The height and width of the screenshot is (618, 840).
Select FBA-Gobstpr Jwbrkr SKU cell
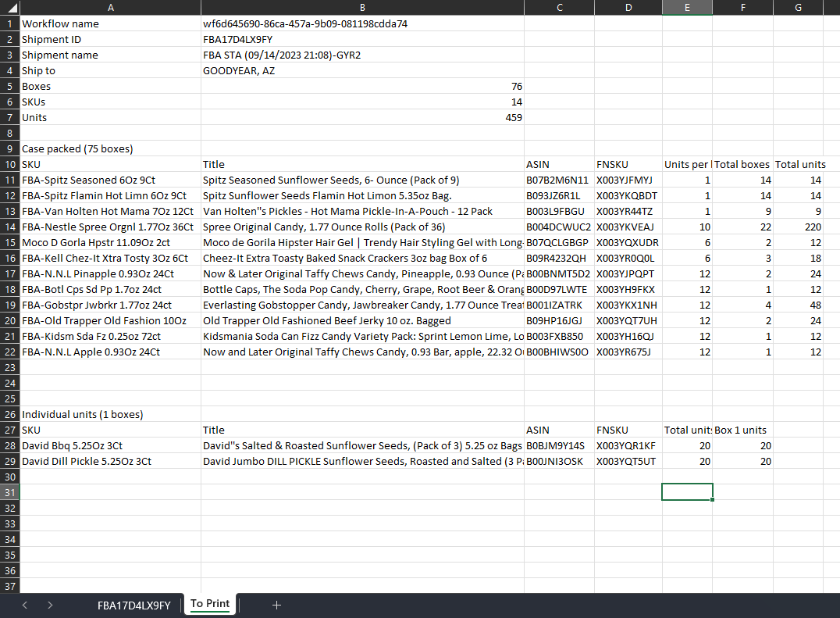point(110,305)
